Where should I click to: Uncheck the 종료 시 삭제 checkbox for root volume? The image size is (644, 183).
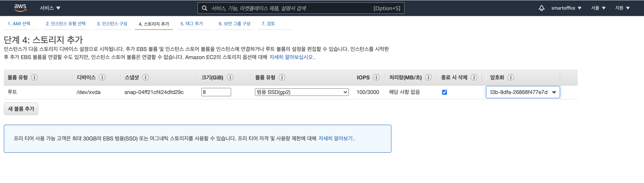(x=444, y=92)
